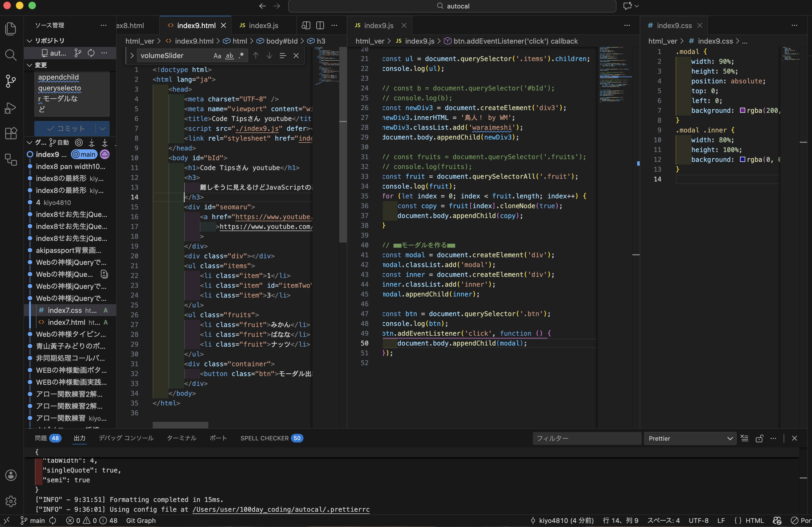The height and width of the screenshot is (527, 812).
Task: Click main branch in status bar
Action: (33, 520)
